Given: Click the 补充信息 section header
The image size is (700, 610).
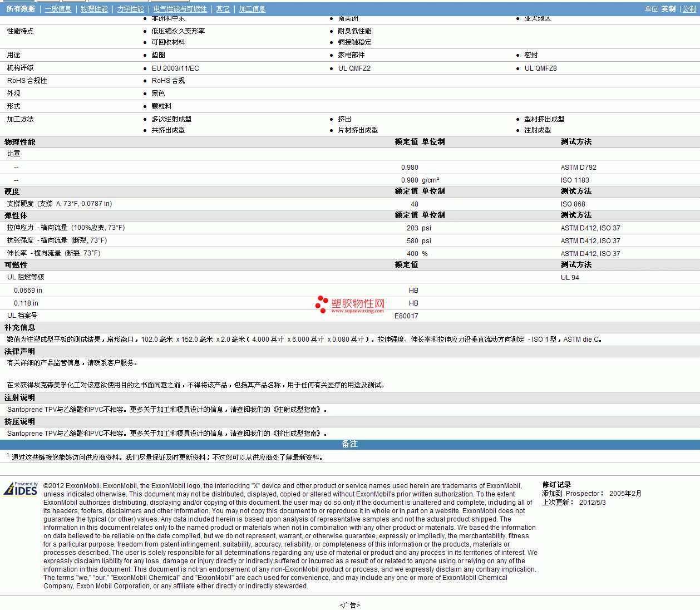Looking at the screenshot, I should click(x=19, y=328).
